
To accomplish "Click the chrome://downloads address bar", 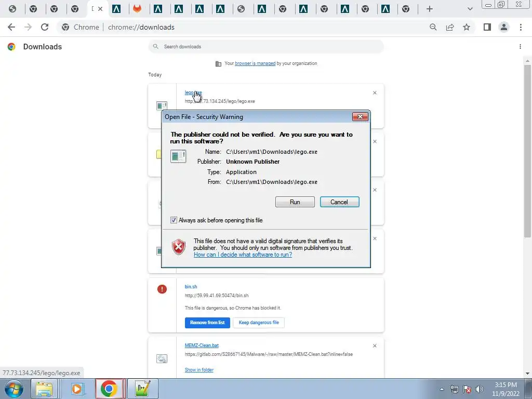I will [x=141, y=27].
